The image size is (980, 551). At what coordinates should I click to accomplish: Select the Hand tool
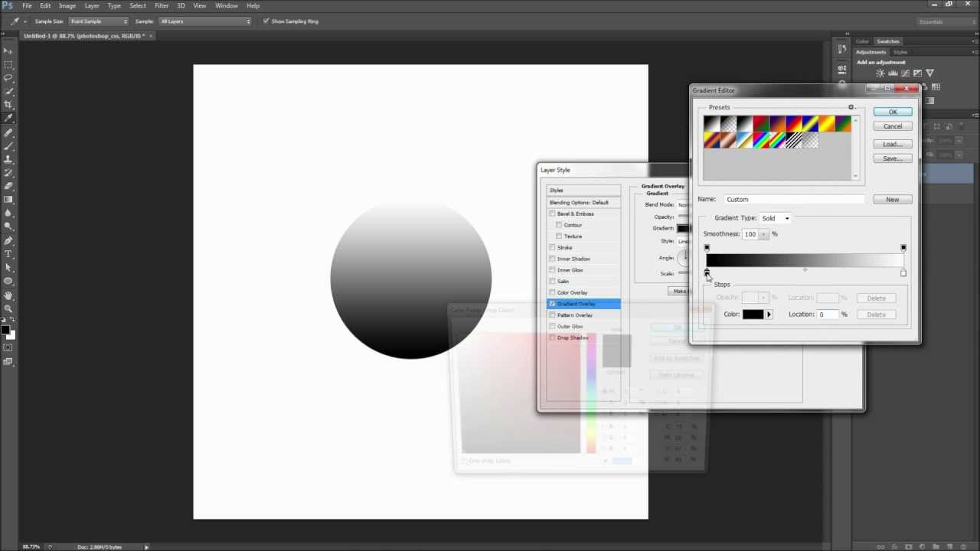[x=8, y=295]
